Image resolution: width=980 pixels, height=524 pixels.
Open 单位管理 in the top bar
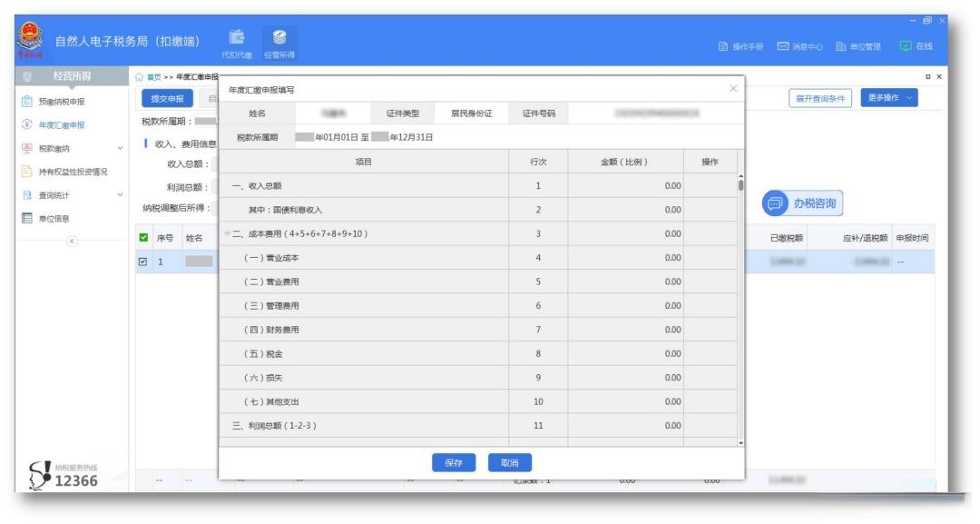point(858,46)
